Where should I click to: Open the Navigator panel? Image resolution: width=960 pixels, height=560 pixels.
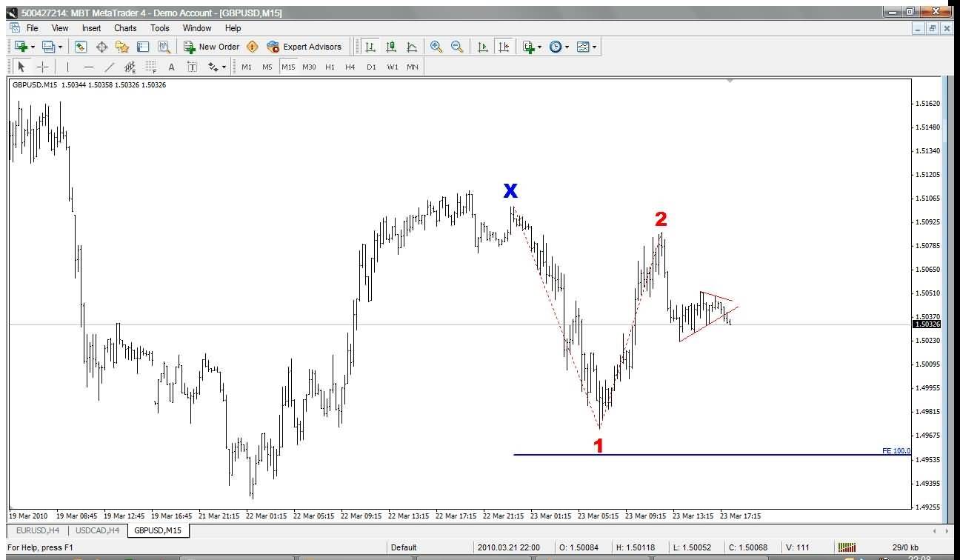coord(122,47)
